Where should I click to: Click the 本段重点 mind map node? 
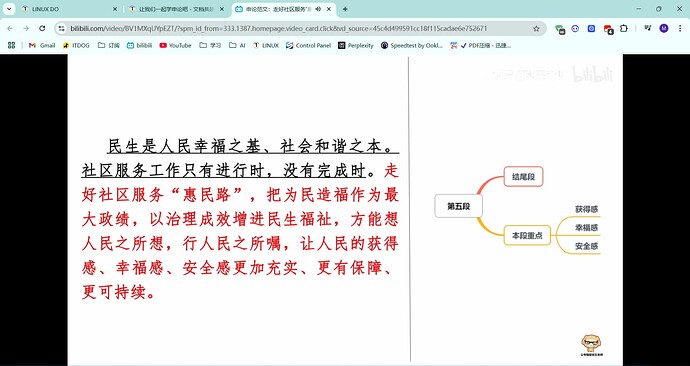pos(527,235)
